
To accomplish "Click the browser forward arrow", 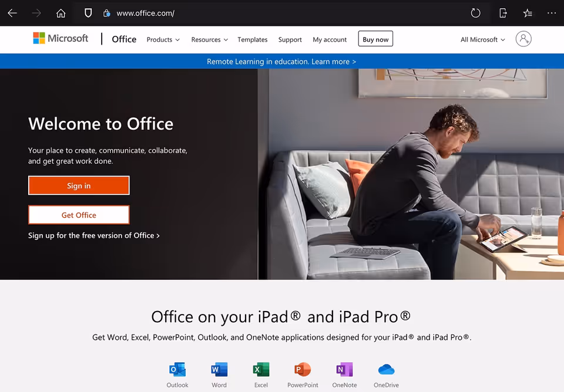I will click(36, 13).
